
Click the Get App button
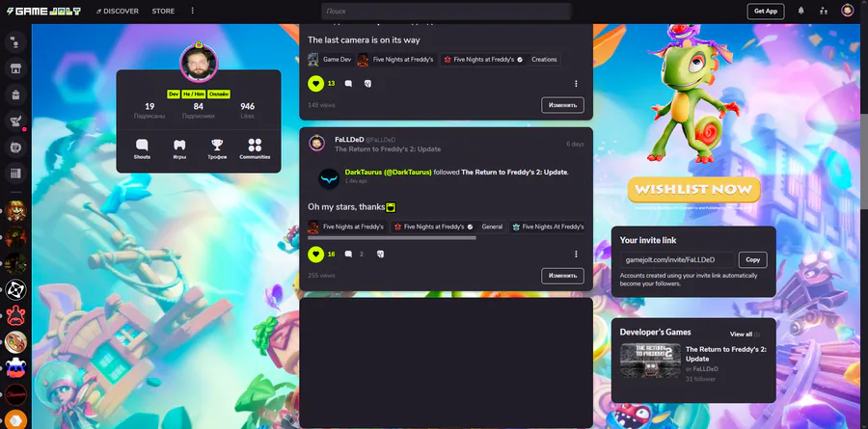click(x=766, y=11)
